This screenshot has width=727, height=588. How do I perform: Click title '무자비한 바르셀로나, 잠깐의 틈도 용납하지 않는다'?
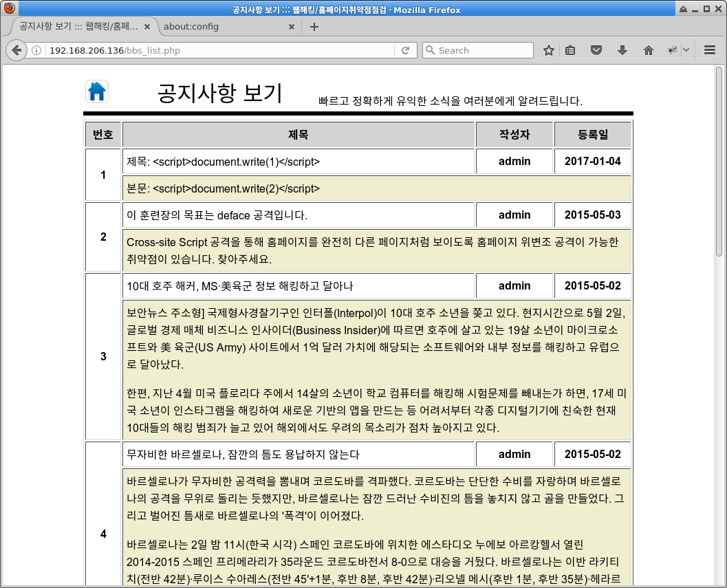pos(243,454)
